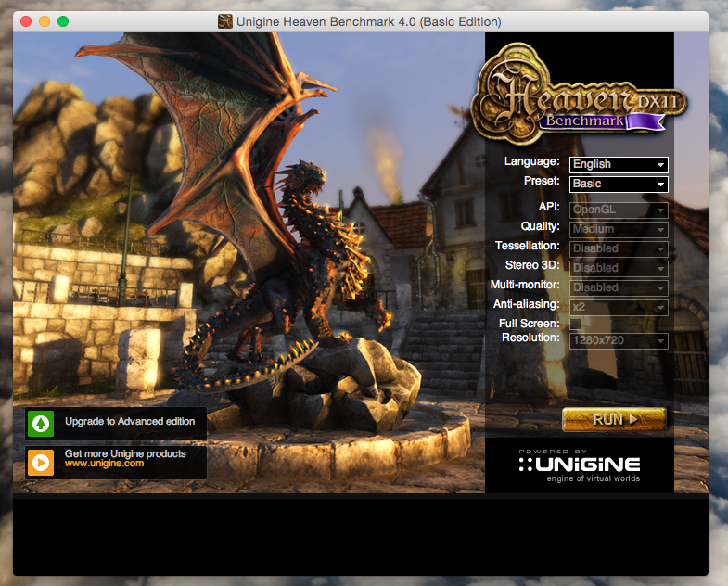Minimize window with yellow button
Viewport: 728px width, 586px height.
click(x=45, y=21)
